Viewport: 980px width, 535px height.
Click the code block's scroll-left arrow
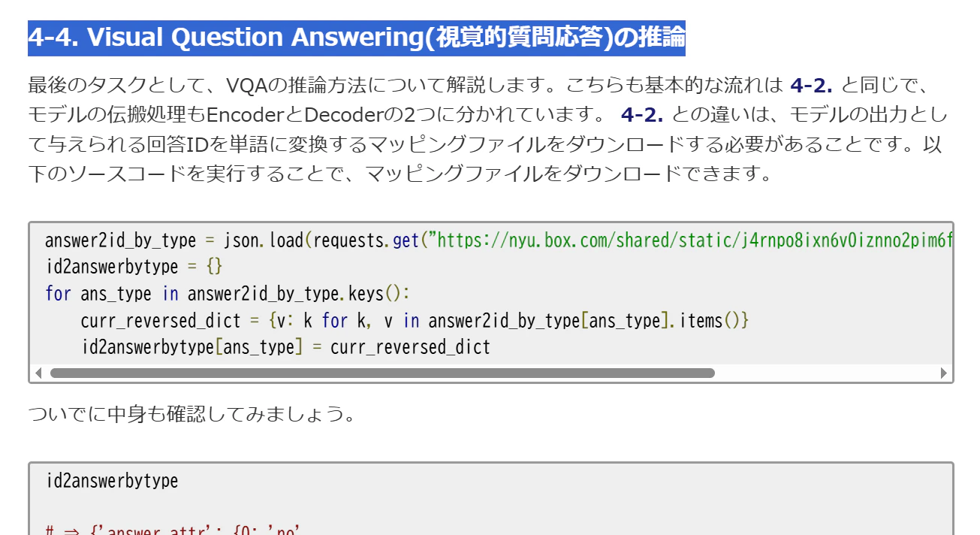click(38, 373)
